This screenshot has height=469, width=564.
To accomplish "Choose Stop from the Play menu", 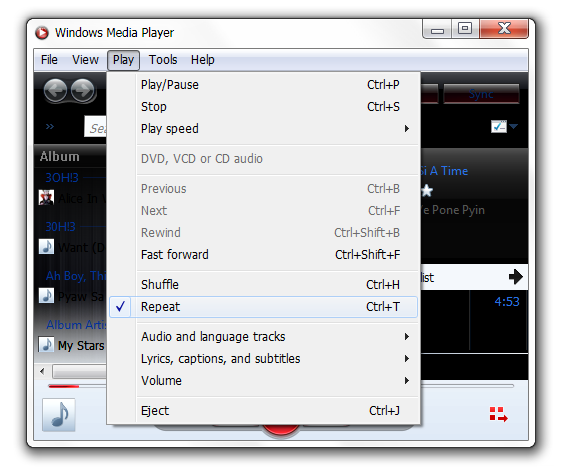I will point(264,107).
